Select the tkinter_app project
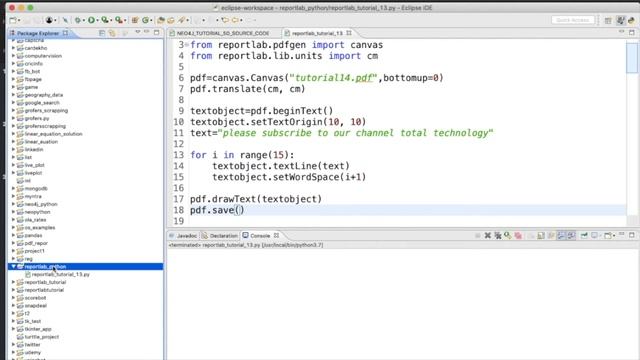The height and width of the screenshot is (360, 640). (38, 329)
